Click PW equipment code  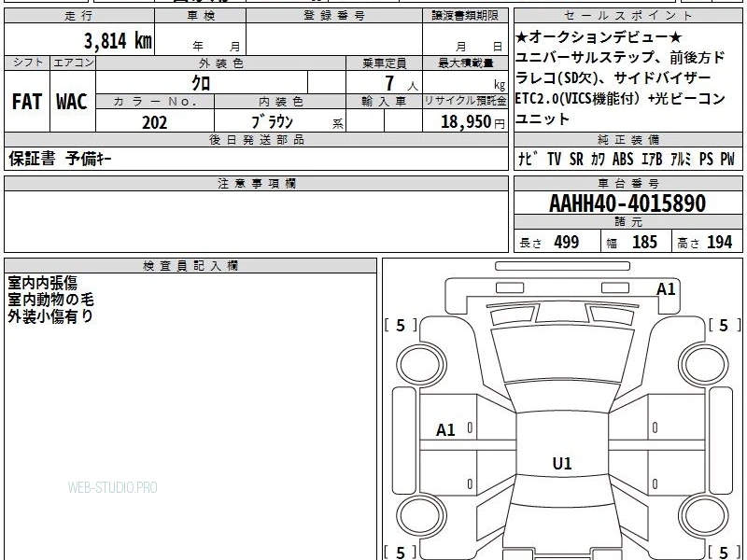tap(727, 159)
